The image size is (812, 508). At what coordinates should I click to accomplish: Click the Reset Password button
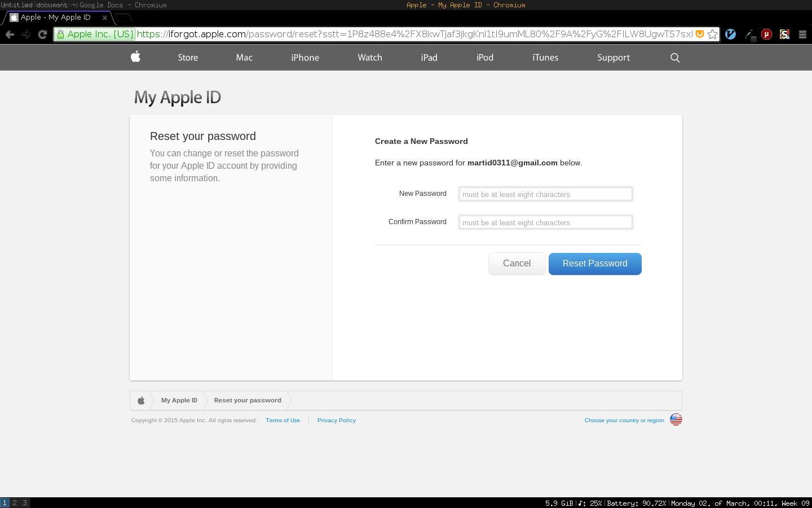click(595, 264)
